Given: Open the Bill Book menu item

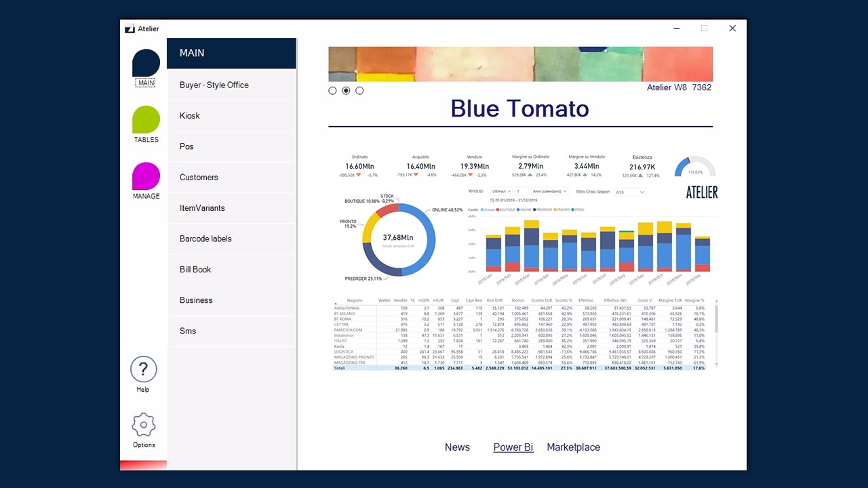Looking at the screenshot, I should click(231, 269).
